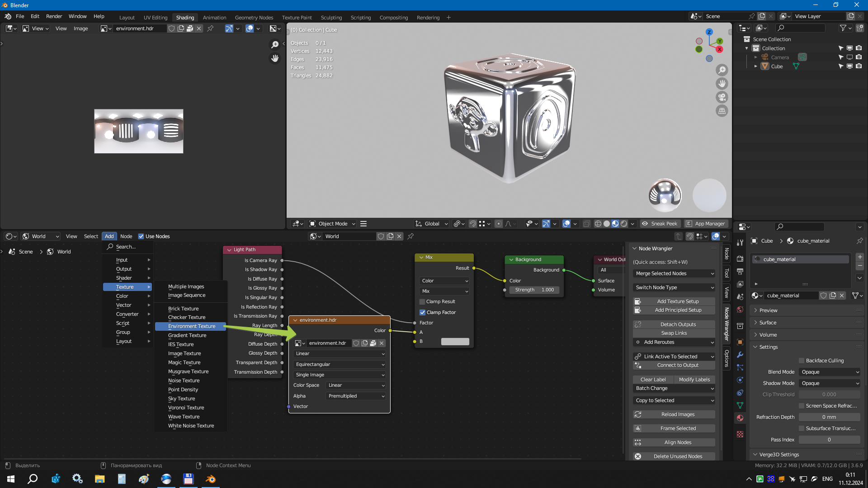Toggle camera view icon in 3D viewport
868x488 pixels.
pyautogui.click(x=722, y=97)
